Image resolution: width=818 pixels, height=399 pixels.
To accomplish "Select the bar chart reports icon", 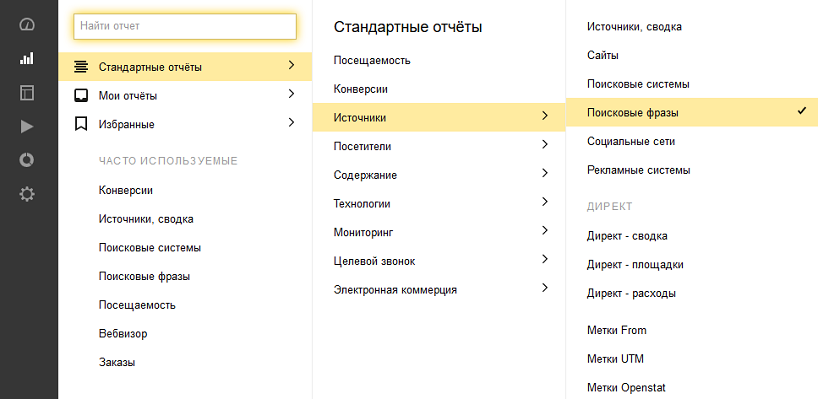I will coord(27,58).
